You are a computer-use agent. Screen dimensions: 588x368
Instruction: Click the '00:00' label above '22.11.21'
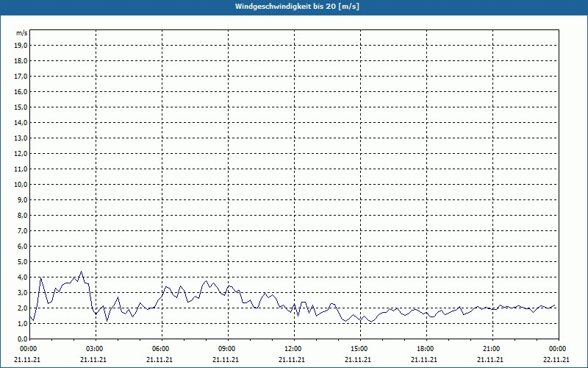[x=559, y=349]
